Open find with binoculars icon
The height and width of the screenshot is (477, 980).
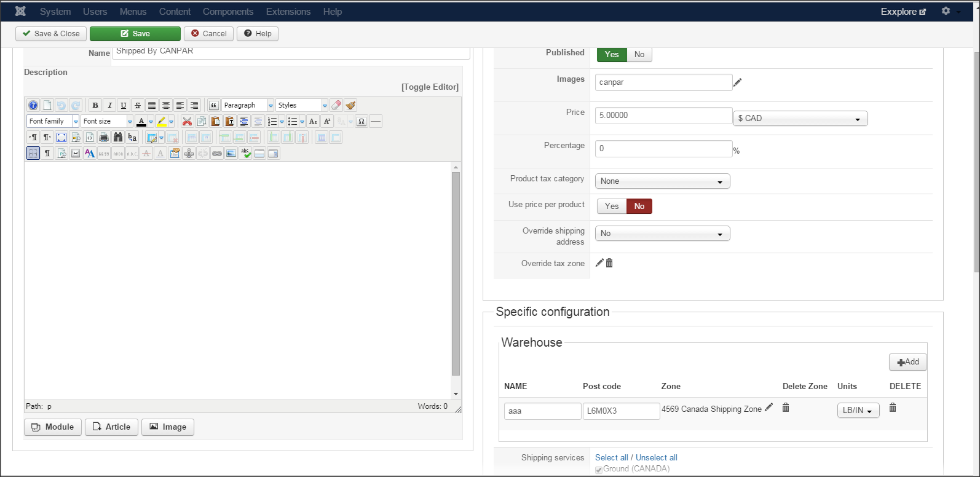click(x=118, y=137)
